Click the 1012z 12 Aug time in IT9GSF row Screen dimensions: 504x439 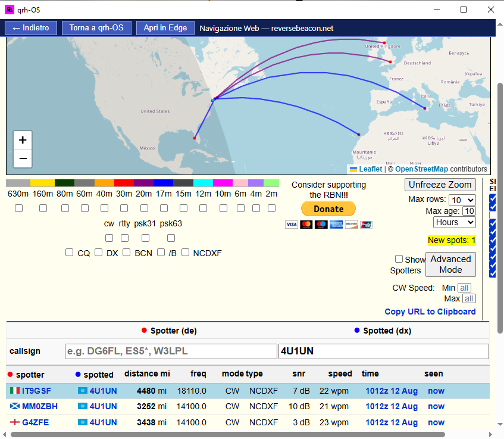tap(392, 391)
